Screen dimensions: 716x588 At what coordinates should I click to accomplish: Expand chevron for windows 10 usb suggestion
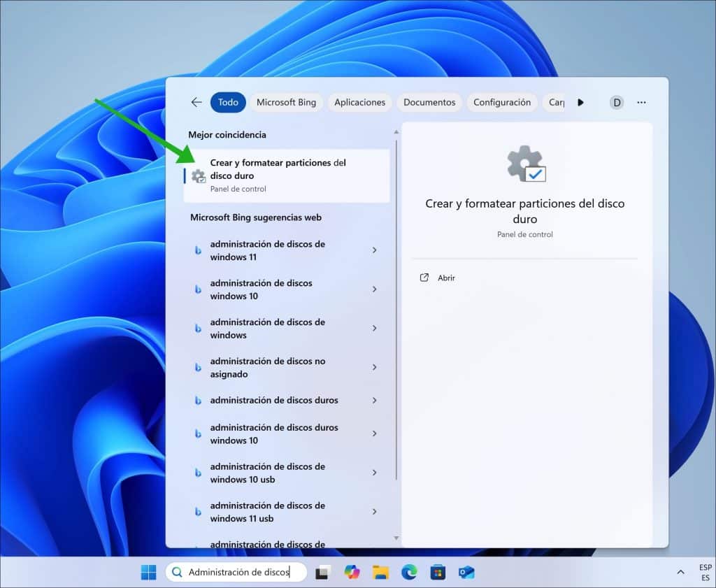(375, 473)
